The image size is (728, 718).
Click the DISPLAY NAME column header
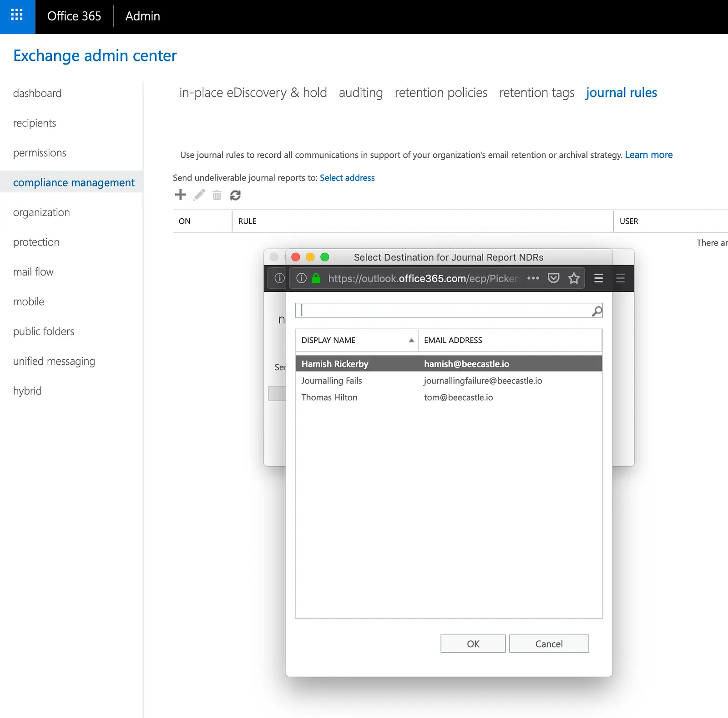coord(357,340)
